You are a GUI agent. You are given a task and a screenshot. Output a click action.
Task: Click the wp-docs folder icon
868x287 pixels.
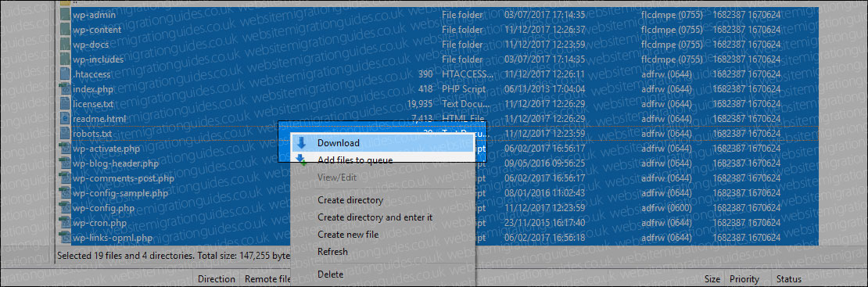click(x=66, y=45)
